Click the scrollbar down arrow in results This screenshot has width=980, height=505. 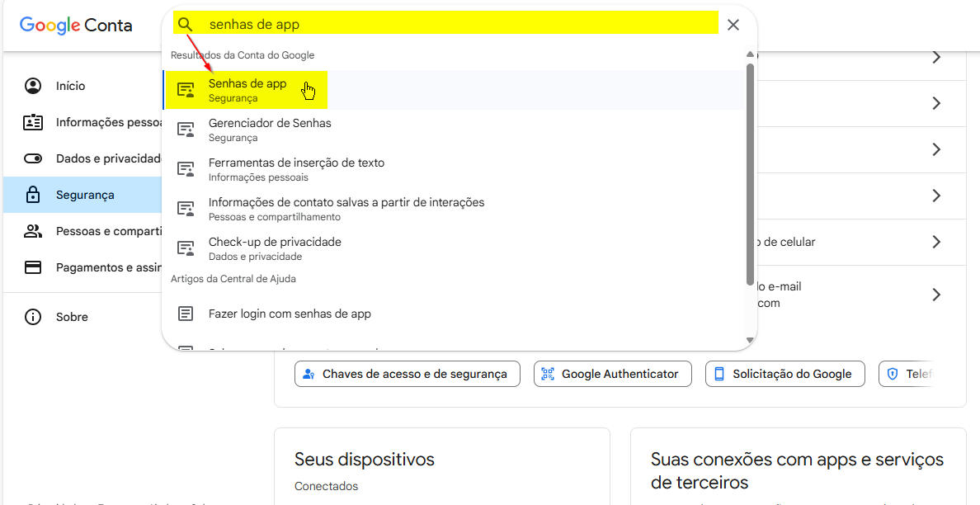(x=750, y=341)
